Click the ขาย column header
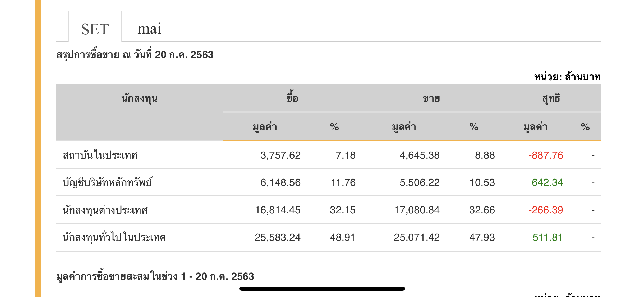This screenshot has width=644, height=297. tap(431, 98)
